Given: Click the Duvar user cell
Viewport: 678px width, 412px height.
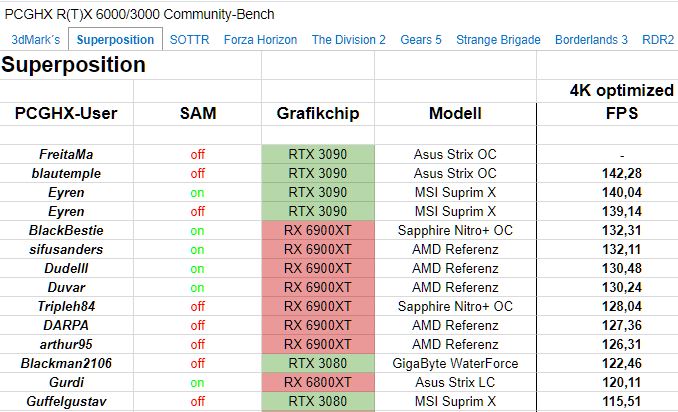Looking at the screenshot, I should click(66, 287).
